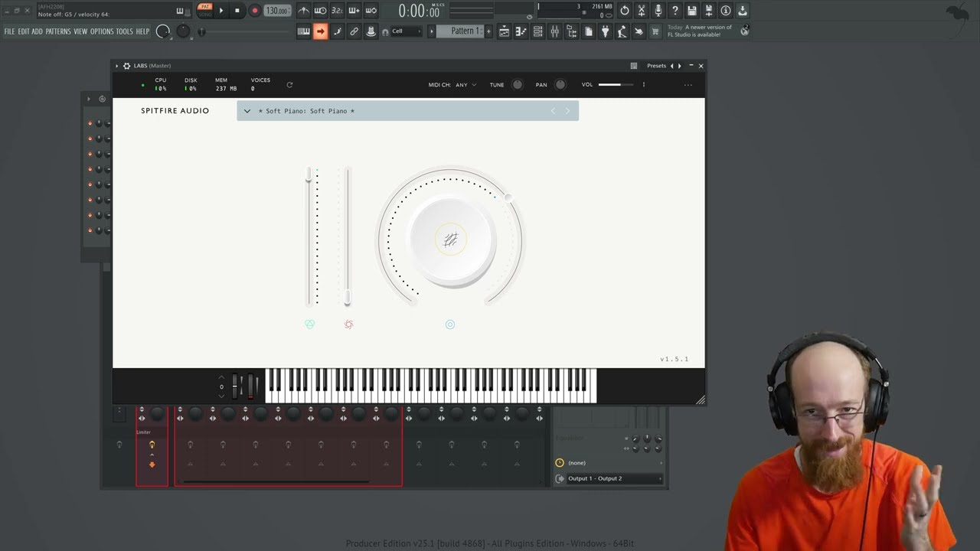Open the piano roll view icon
This screenshot has height=551, width=980.
point(521,31)
